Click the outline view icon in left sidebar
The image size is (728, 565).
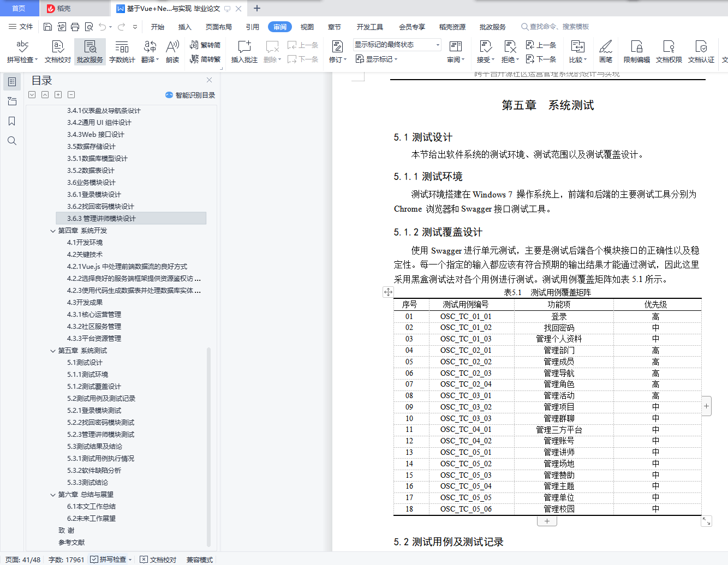click(12, 82)
